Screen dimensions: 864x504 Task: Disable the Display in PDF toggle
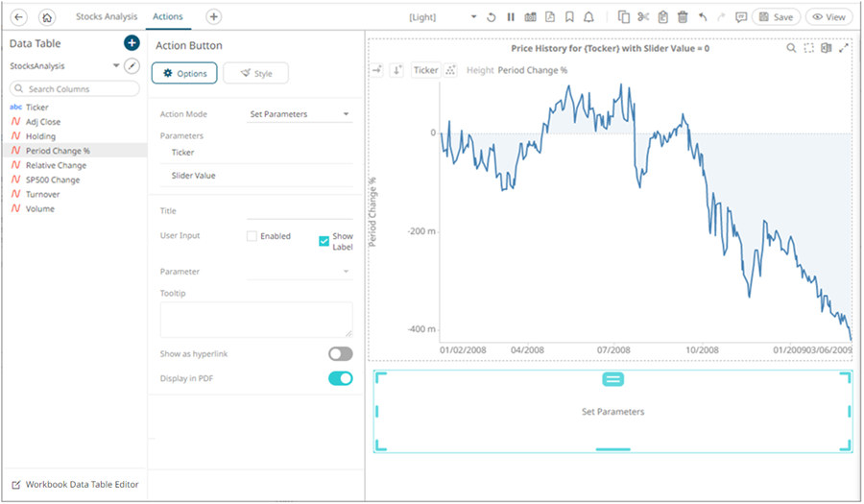click(340, 379)
